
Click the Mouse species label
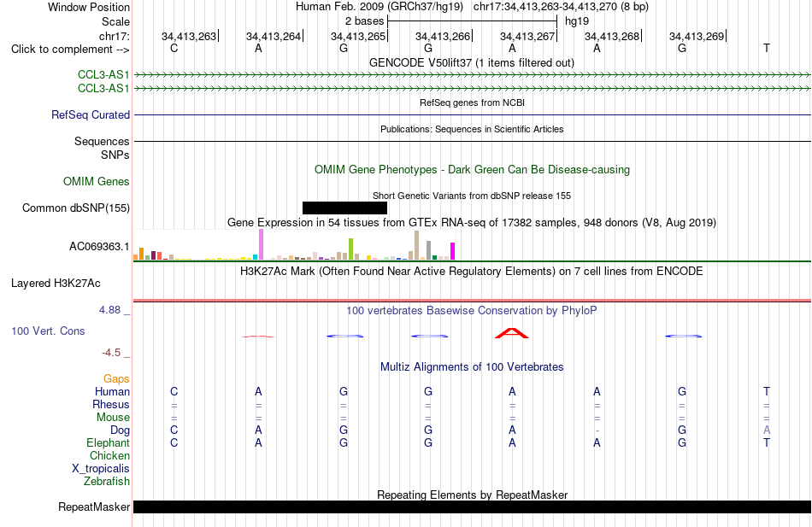[114, 418]
